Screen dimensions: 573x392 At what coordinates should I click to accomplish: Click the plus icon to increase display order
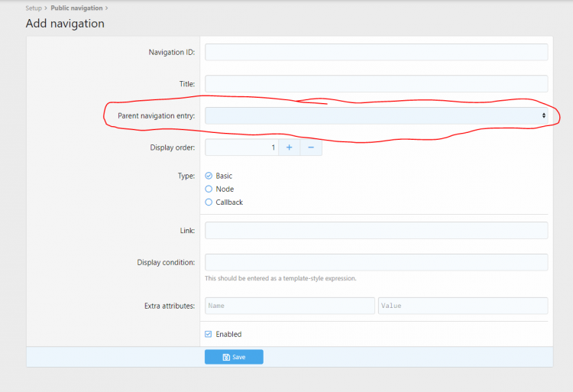[289, 147]
